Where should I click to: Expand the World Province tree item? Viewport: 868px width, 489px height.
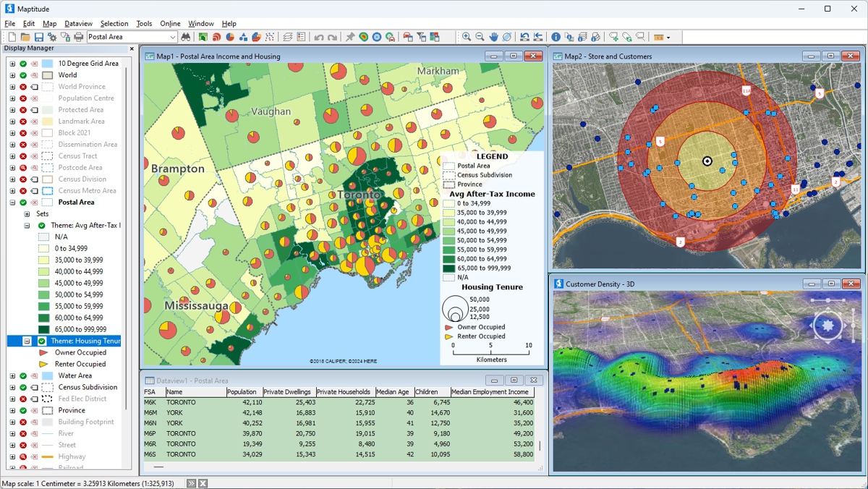(x=12, y=86)
